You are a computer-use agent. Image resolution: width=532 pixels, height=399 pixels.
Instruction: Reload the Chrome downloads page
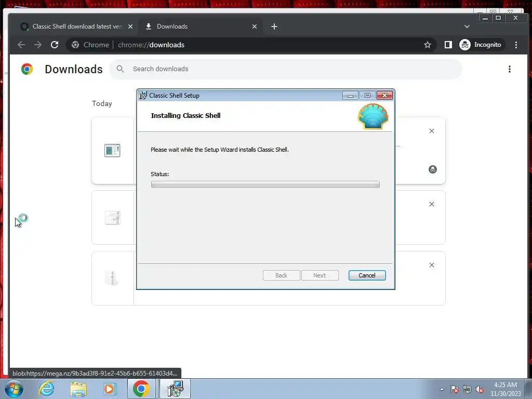[54, 45]
